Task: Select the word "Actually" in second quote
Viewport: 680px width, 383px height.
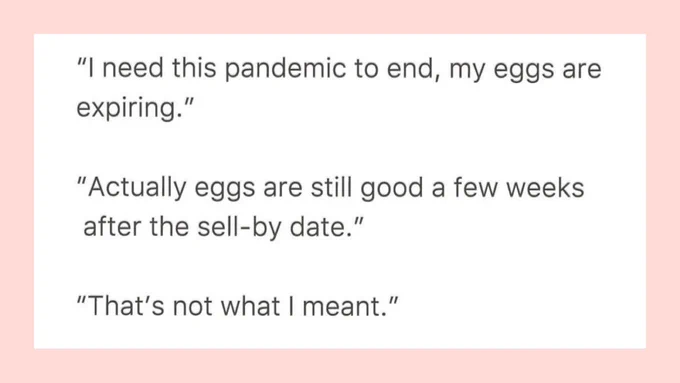Action: click(137, 189)
